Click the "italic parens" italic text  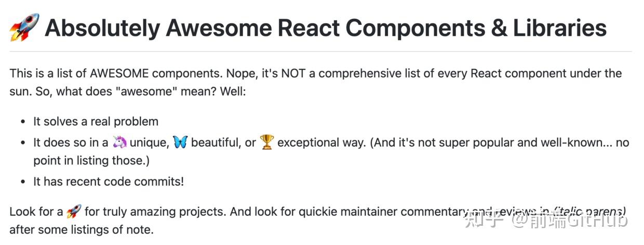pyautogui.click(x=588, y=212)
